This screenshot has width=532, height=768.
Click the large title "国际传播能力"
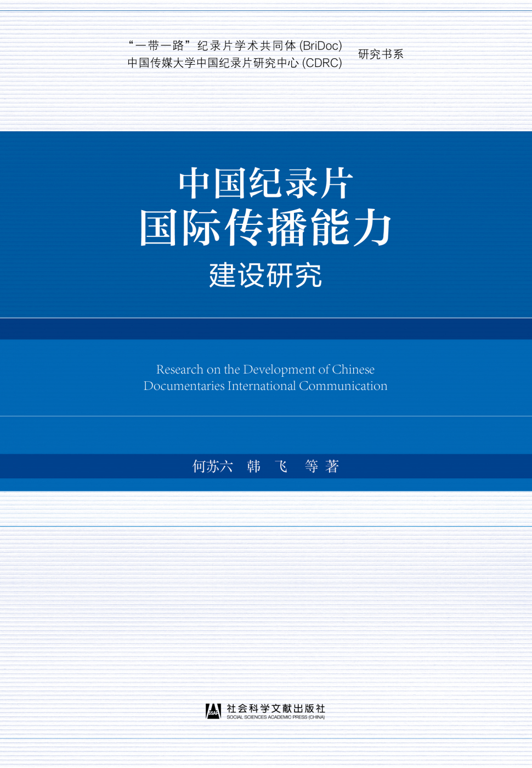click(265, 228)
